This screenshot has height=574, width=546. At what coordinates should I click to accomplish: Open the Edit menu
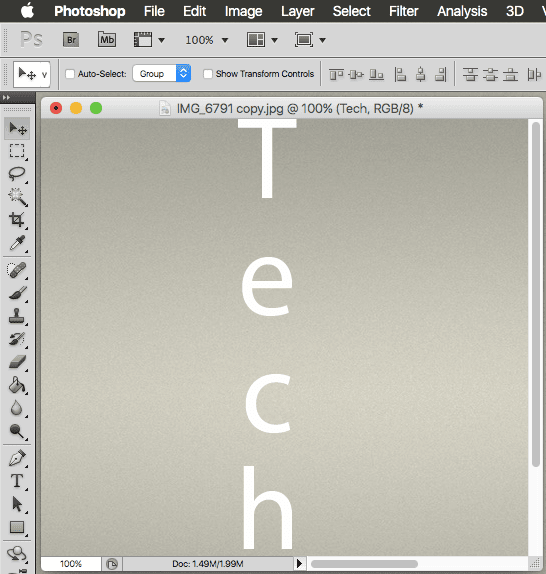click(x=194, y=11)
